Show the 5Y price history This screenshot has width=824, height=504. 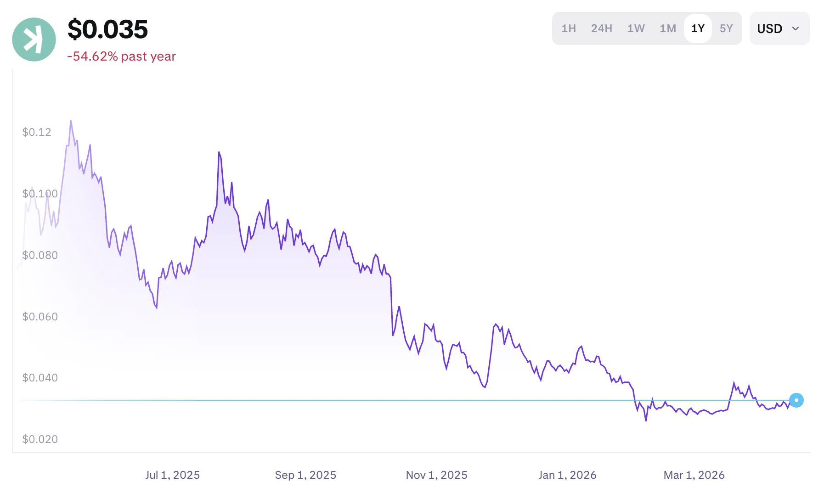coord(726,28)
